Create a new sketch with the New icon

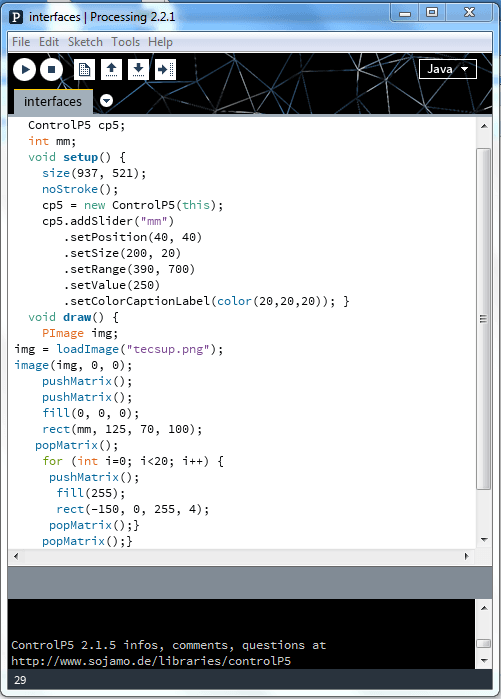pos(84,70)
